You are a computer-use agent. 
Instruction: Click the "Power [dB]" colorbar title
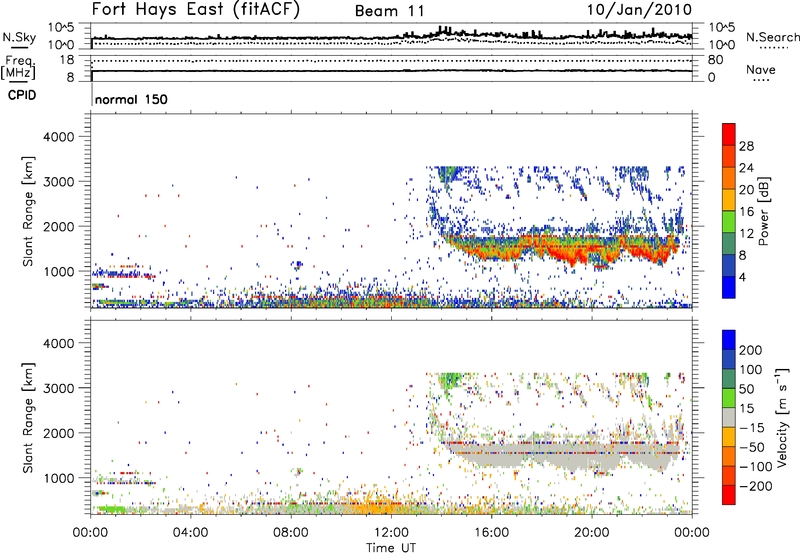pyautogui.click(x=763, y=211)
